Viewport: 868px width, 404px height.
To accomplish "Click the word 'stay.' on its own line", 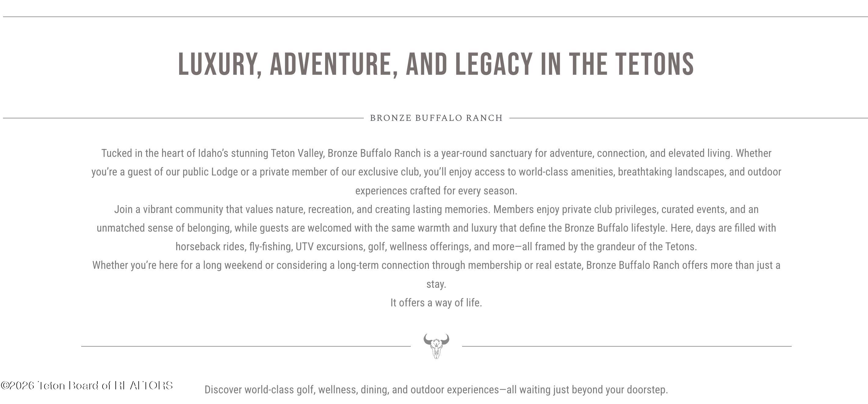I will (436, 284).
